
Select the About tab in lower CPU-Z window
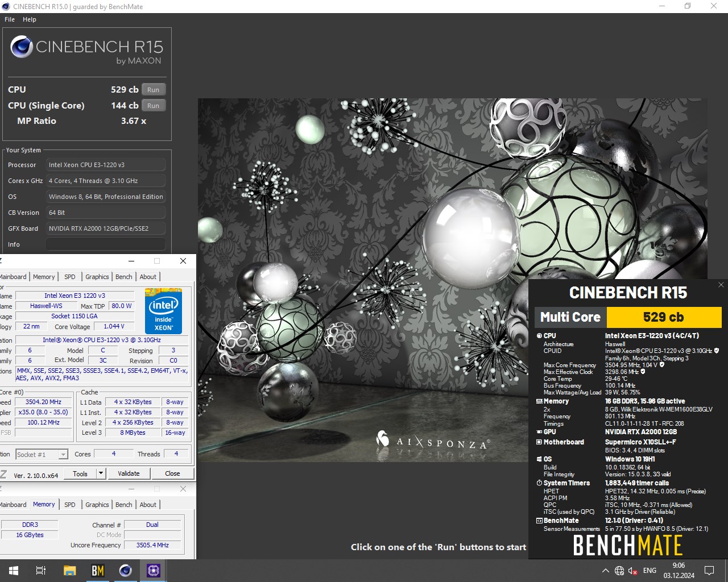[x=148, y=505]
